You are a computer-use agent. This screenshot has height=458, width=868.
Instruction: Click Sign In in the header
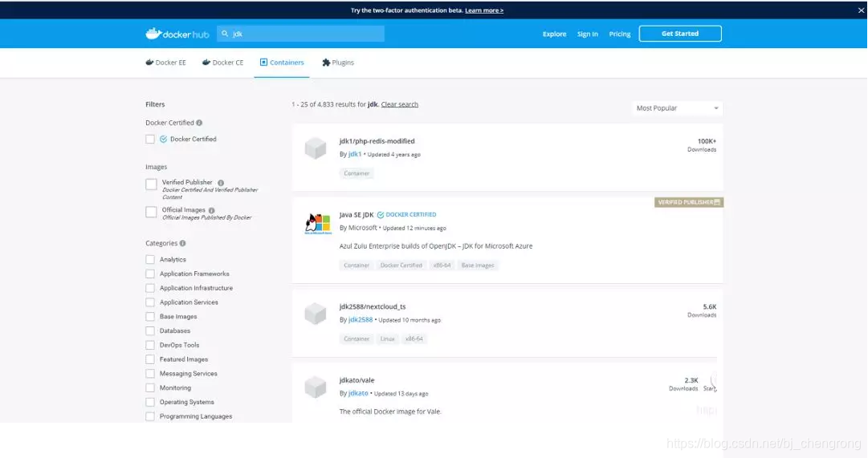point(587,34)
